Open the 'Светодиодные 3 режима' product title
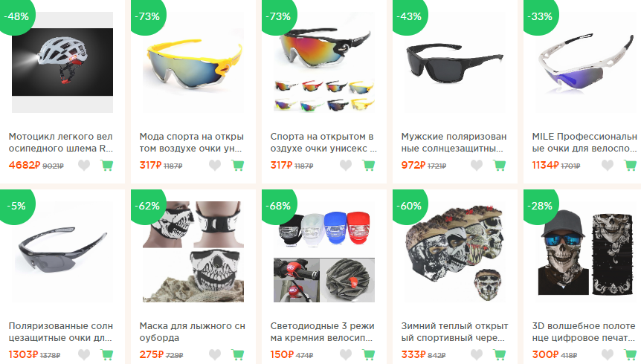 click(322, 332)
